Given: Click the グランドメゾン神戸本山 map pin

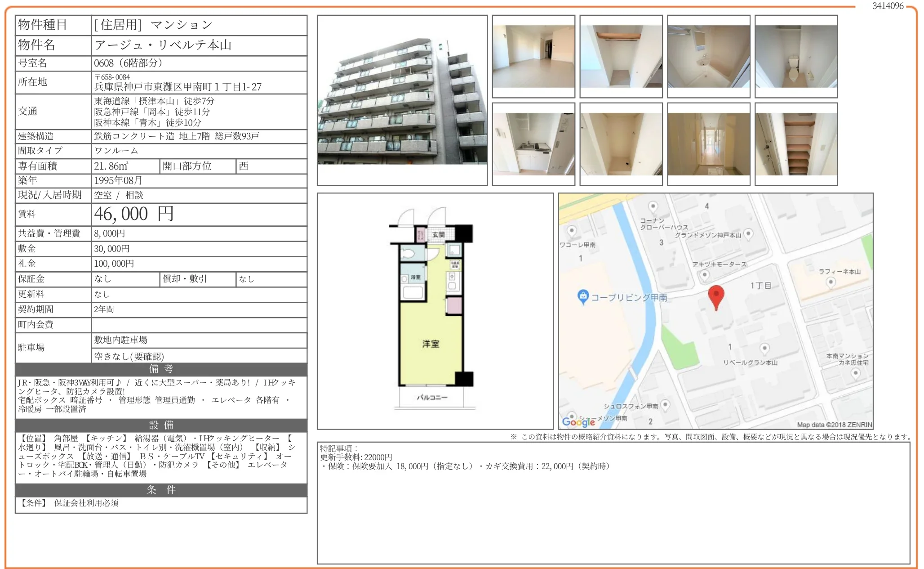Looking at the screenshot, I should (x=749, y=233).
